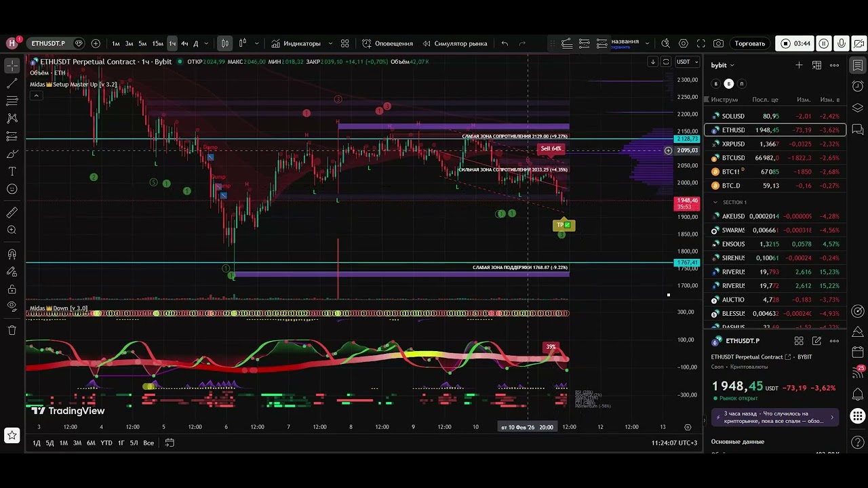
Task: Redo chart action
Action: (x=522, y=43)
